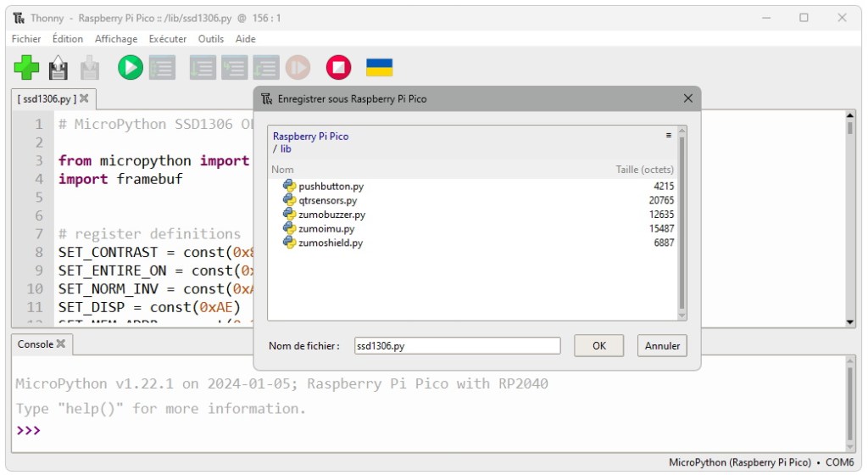Open the Fichier menu
This screenshot has height=475, width=868.
26,39
